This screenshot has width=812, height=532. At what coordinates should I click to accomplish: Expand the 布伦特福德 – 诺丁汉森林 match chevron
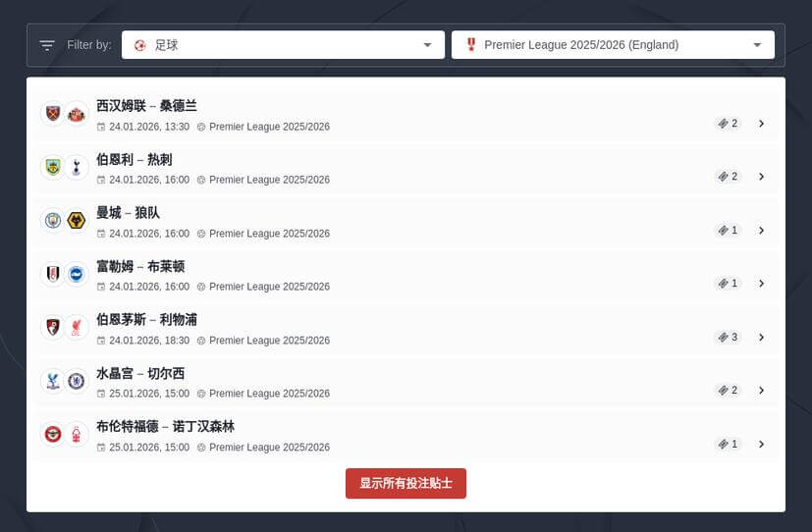pos(761,444)
